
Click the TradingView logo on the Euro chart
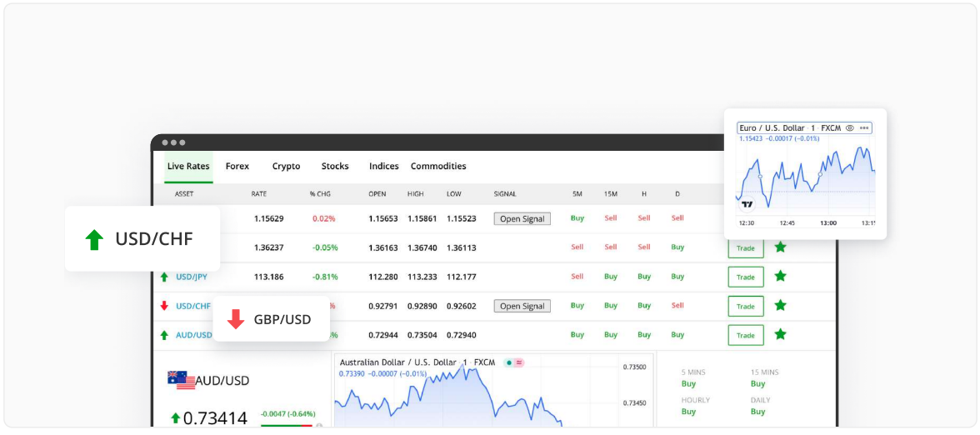click(747, 203)
